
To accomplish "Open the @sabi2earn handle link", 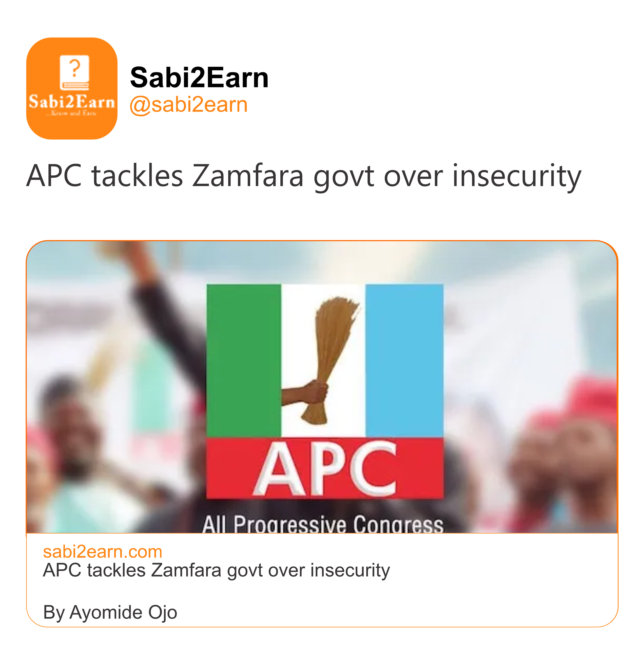I will (189, 105).
